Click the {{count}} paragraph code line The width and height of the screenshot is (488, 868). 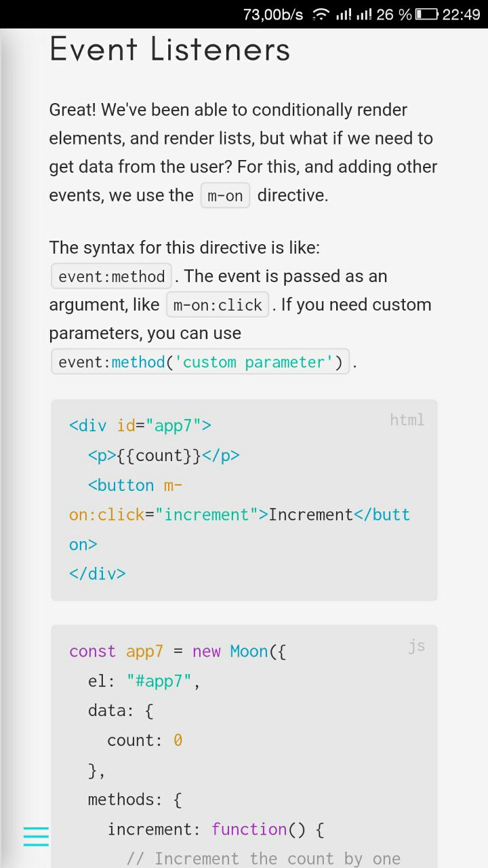pos(163,456)
